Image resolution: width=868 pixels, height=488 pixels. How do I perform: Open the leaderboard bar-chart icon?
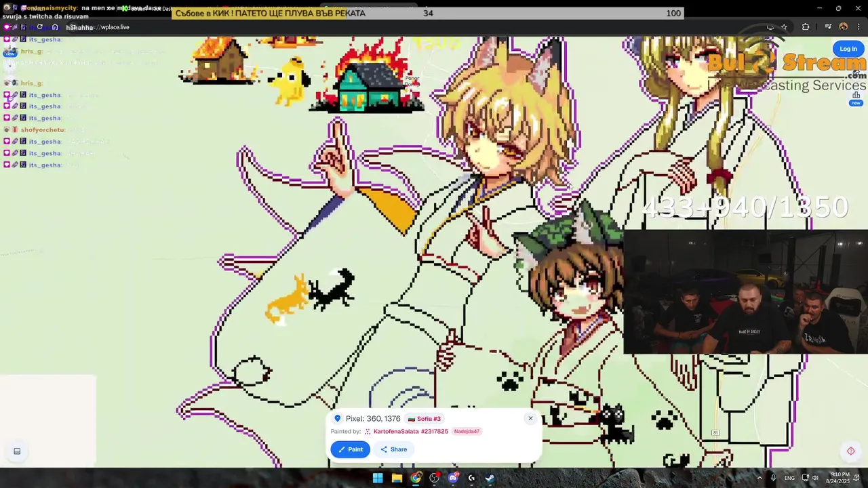coord(856,94)
